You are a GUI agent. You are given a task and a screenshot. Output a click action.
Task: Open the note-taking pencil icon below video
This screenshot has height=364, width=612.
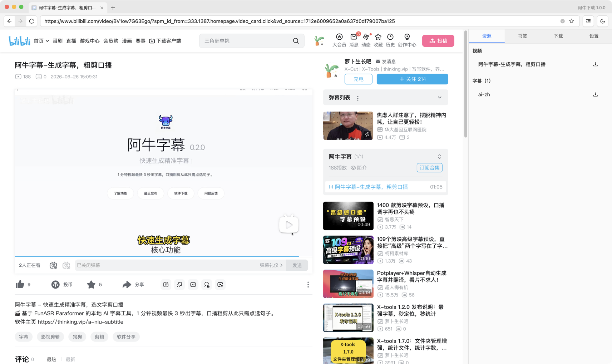click(x=166, y=285)
